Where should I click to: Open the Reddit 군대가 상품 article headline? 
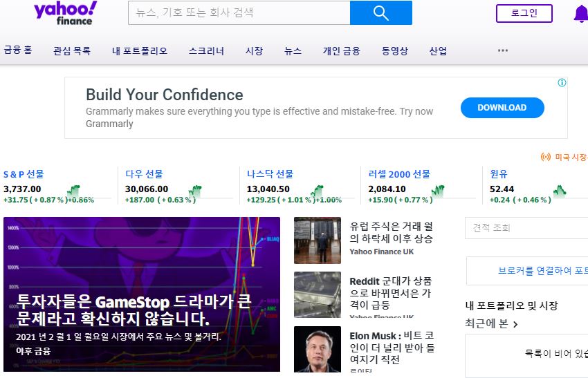coord(391,293)
